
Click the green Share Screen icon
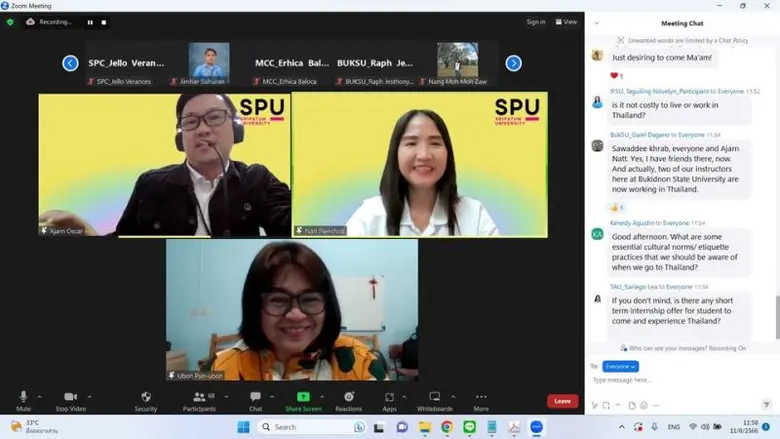(303, 398)
